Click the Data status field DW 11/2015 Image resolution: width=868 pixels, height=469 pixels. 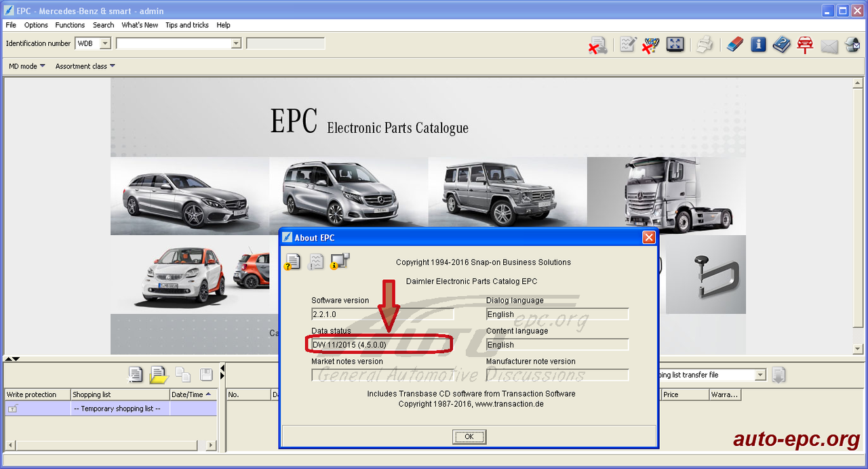tap(382, 345)
